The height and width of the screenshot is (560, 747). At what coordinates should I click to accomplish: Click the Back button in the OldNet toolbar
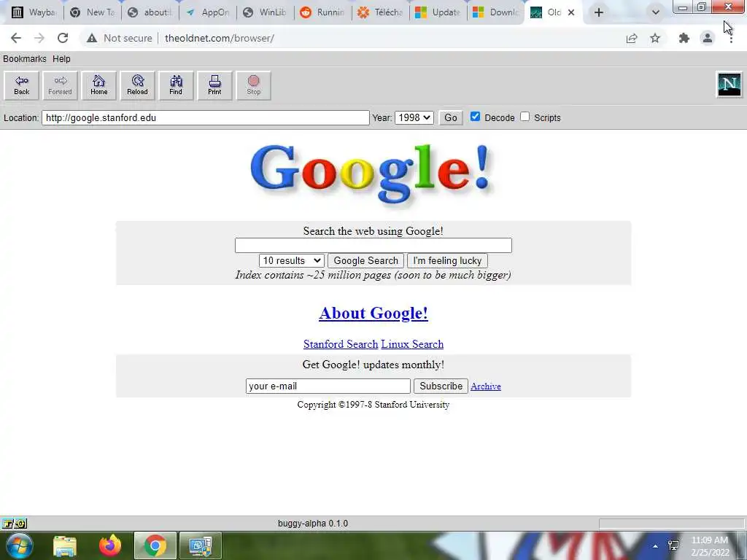click(21, 86)
